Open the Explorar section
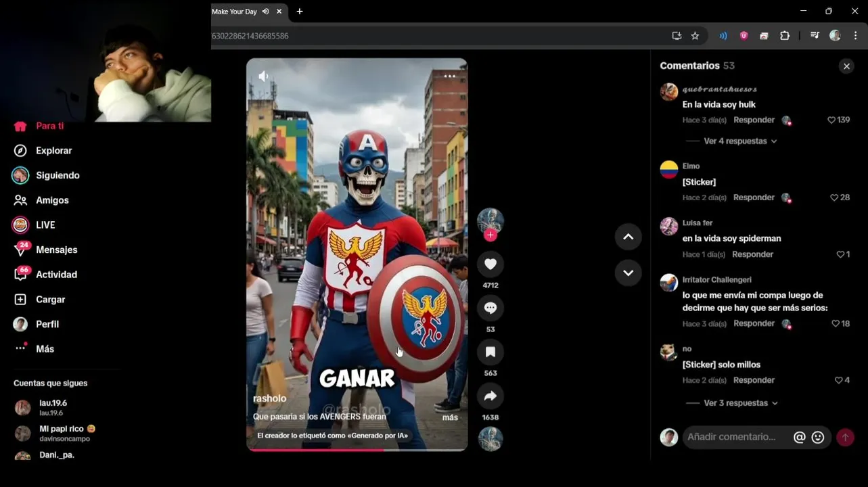The height and width of the screenshot is (487, 868). pos(43,150)
